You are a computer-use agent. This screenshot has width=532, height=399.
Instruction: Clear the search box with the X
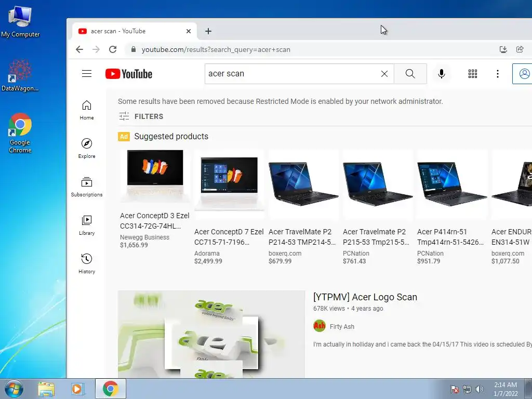(384, 74)
